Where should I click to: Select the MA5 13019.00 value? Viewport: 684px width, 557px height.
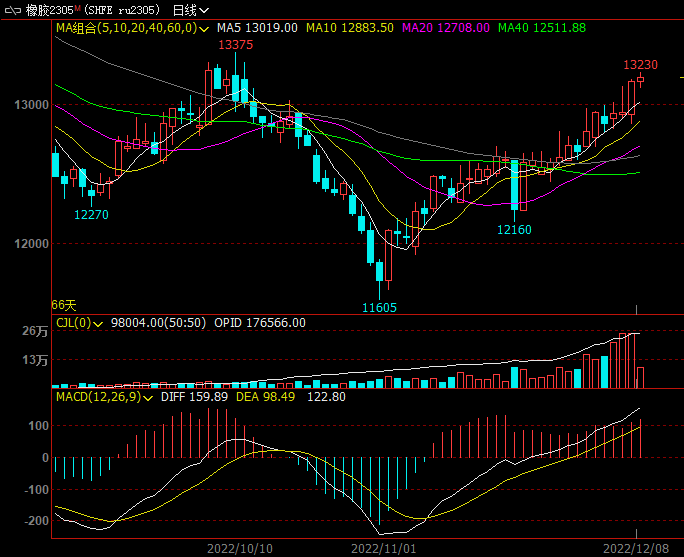pyautogui.click(x=257, y=28)
